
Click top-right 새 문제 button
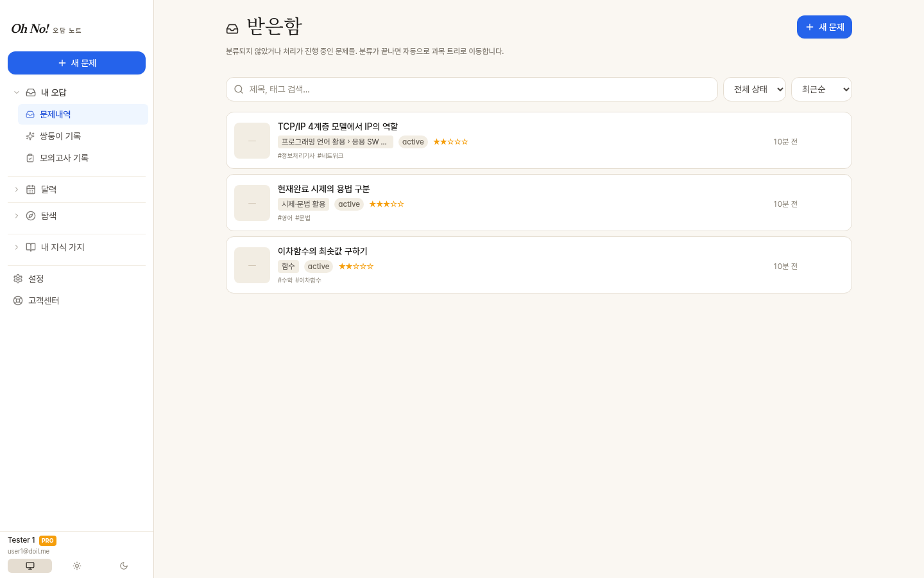click(x=825, y=27)
